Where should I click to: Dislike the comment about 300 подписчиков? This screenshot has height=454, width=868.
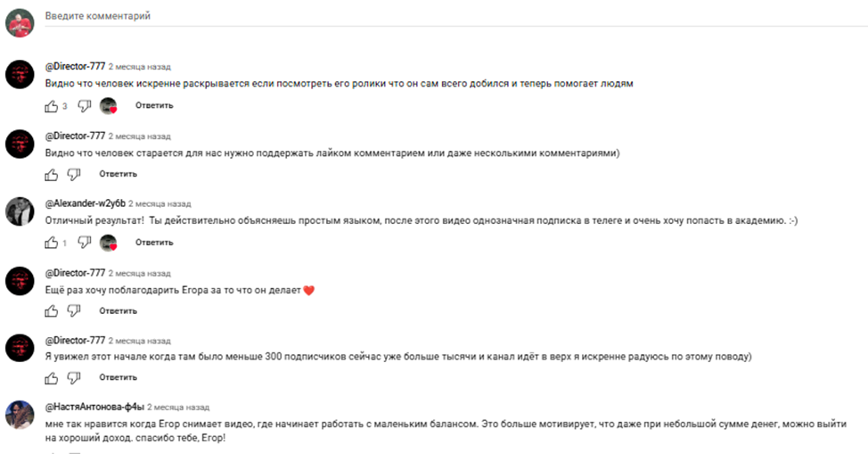[74, 378]
